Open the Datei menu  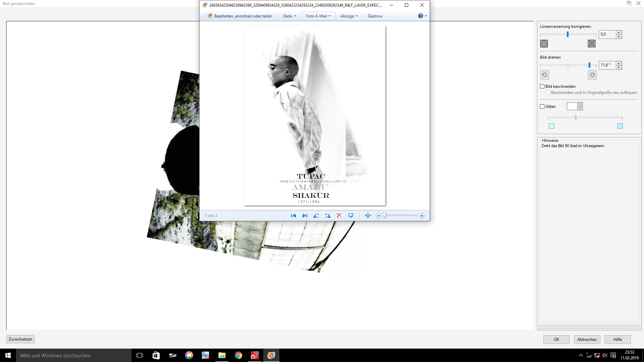[289, 16]
